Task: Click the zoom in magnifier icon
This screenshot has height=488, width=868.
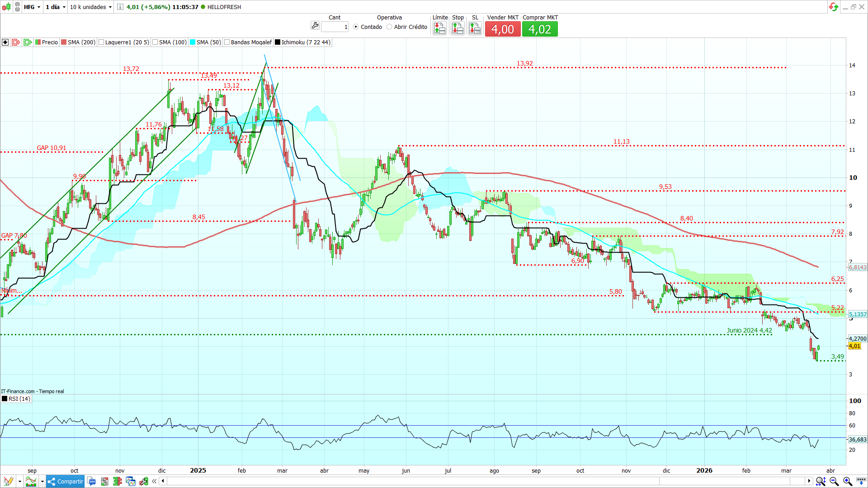Action: 847,481
